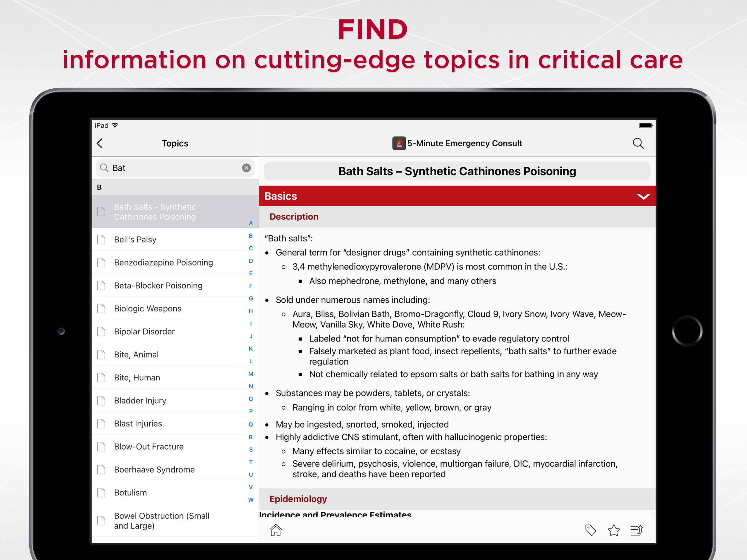Favorite this topic with the star icon
The image size is (747, 560).
(613, 530)
